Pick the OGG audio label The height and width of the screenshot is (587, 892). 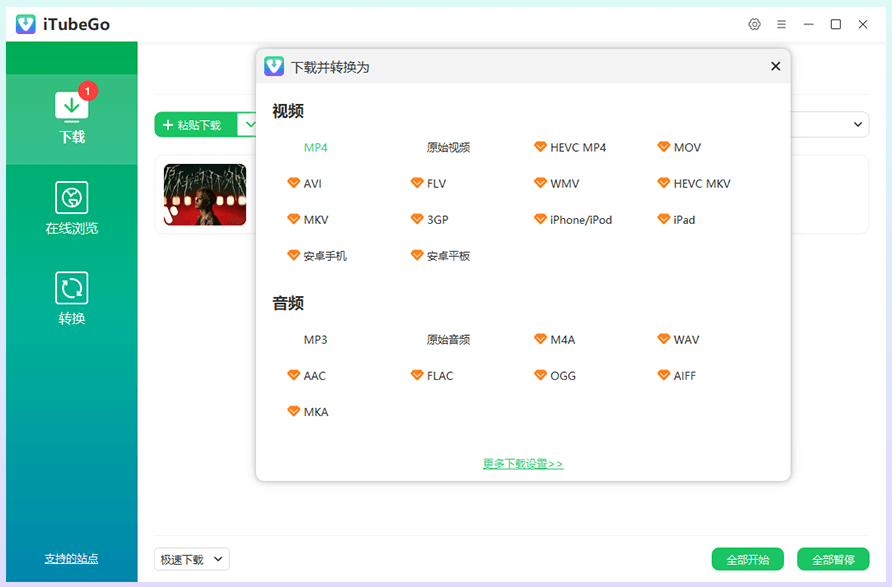pos(563,375)
